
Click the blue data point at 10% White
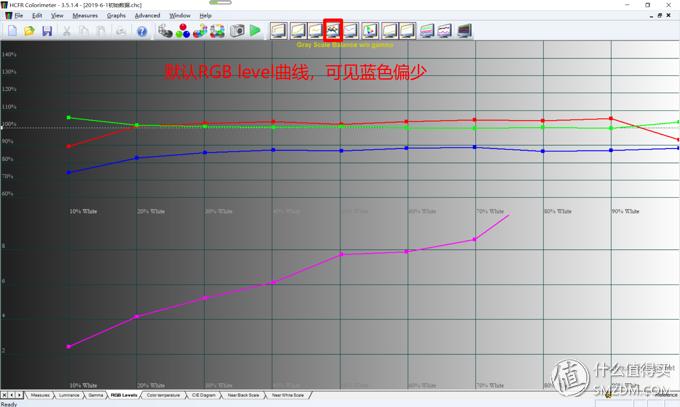click(x=69, y=173)
